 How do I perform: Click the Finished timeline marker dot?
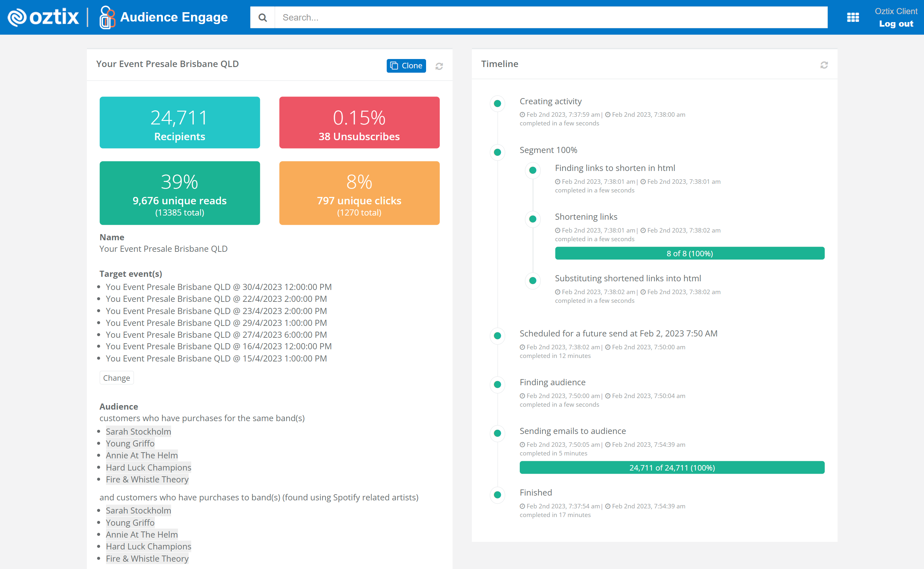[x=497, y=495]
